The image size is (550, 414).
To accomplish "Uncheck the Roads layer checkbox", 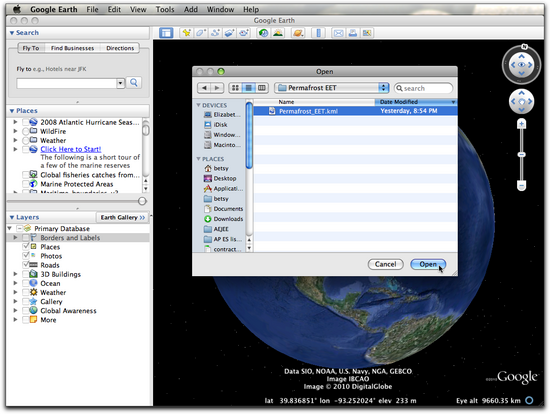I will click(x=26, y=265).
